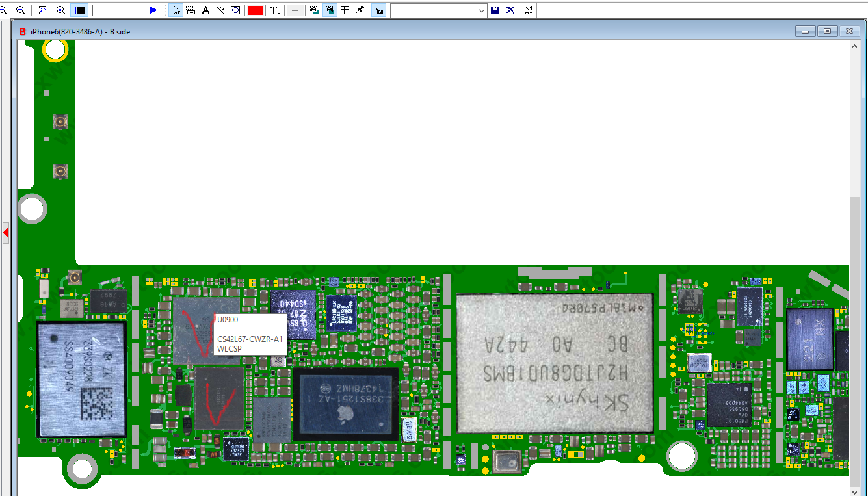Run the search with the blue arrow
The image size is (868, 496).
[x=153, y=10]
